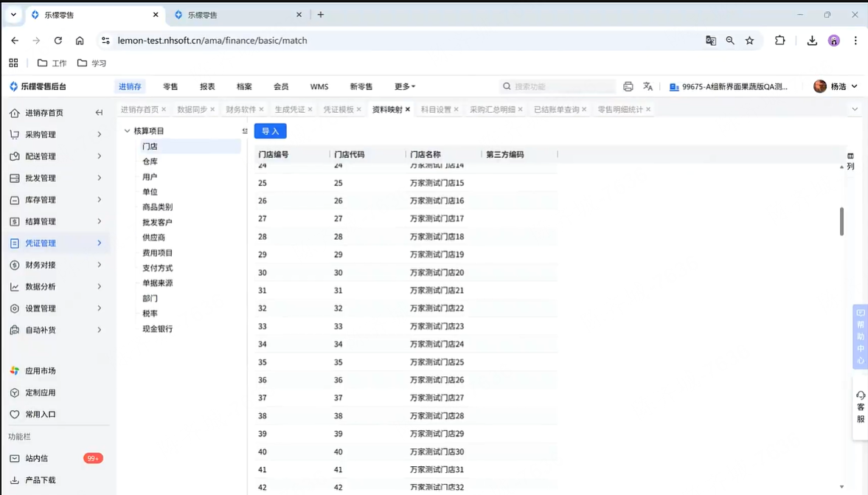The height and width of the screenshot is (495, 868).
Task: Open the App Market sidebar entry
Action: coord(41,371)
